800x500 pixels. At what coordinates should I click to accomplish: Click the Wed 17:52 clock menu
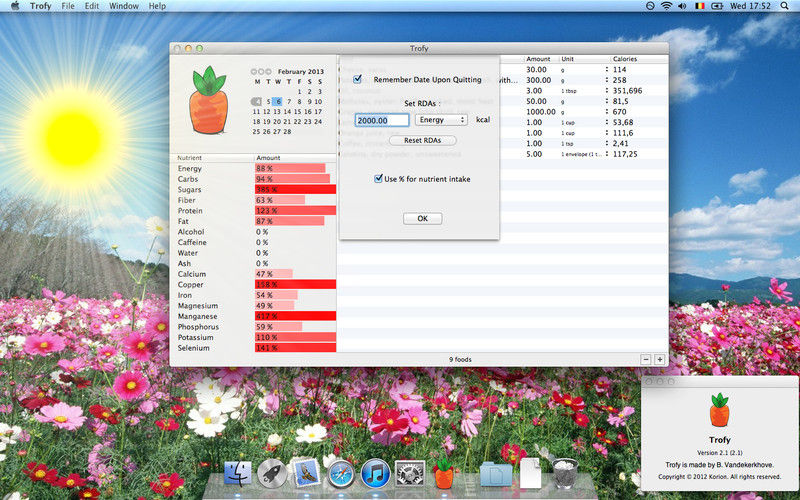point(750,6)
